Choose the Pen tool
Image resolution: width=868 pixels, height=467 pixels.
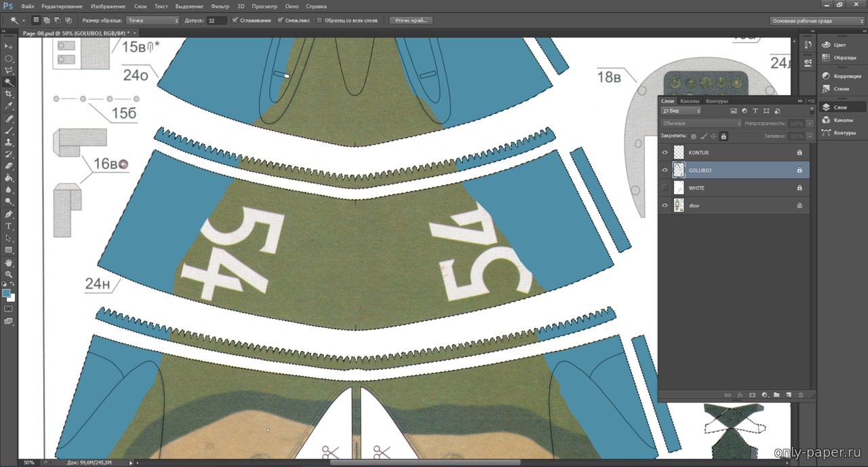click(x=9, y=214)
